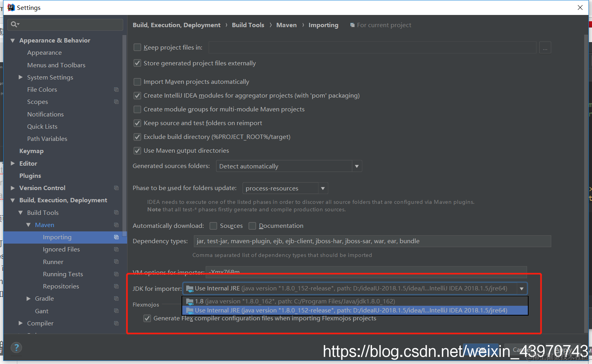Click the help question mark icon

tap(16, 347)
